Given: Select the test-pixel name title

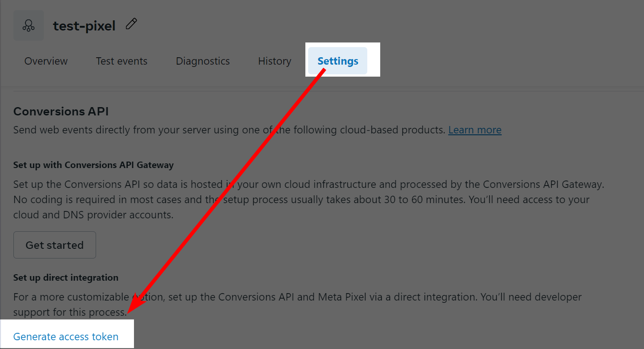Looking at the screenshot, I should click(84, 26).
